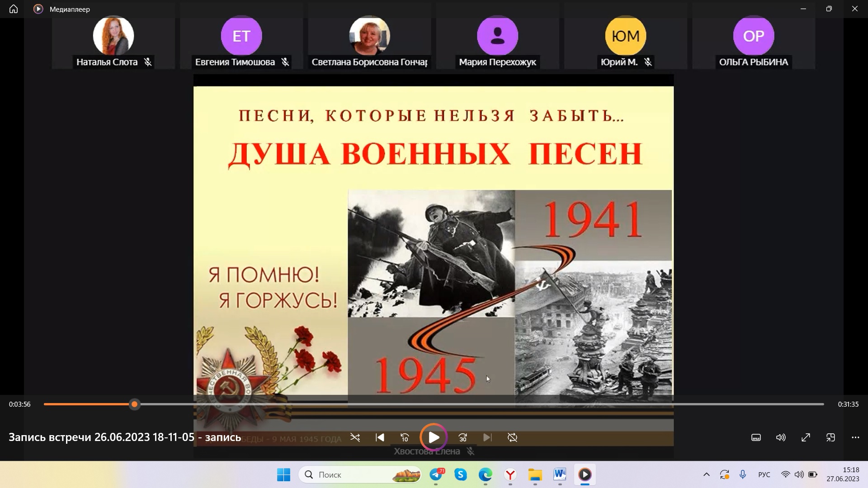
Task: Click the sync update tray icon
Action: pos(725,475)
